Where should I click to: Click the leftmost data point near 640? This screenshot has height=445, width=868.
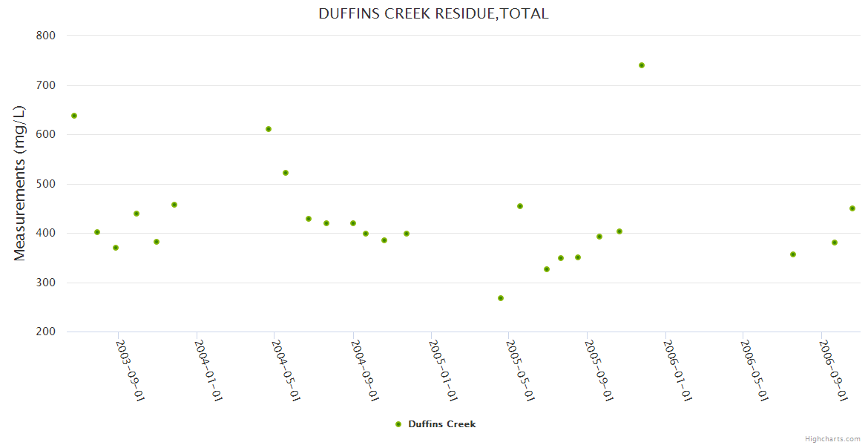(74, 116)
